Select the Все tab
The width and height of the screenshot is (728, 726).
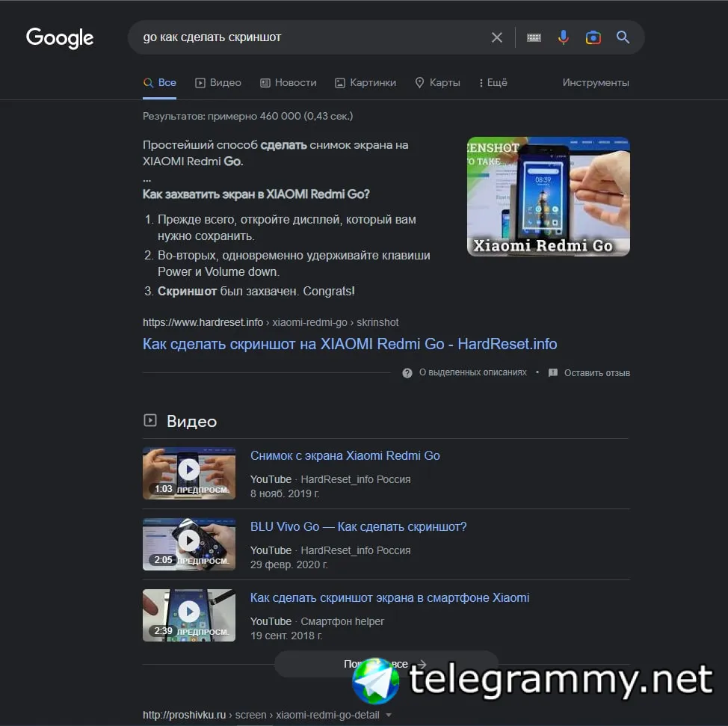[x=159, y=83]
